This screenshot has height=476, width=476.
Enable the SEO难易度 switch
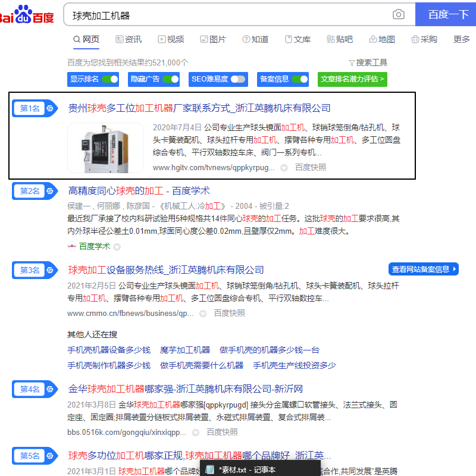[238, 79]
